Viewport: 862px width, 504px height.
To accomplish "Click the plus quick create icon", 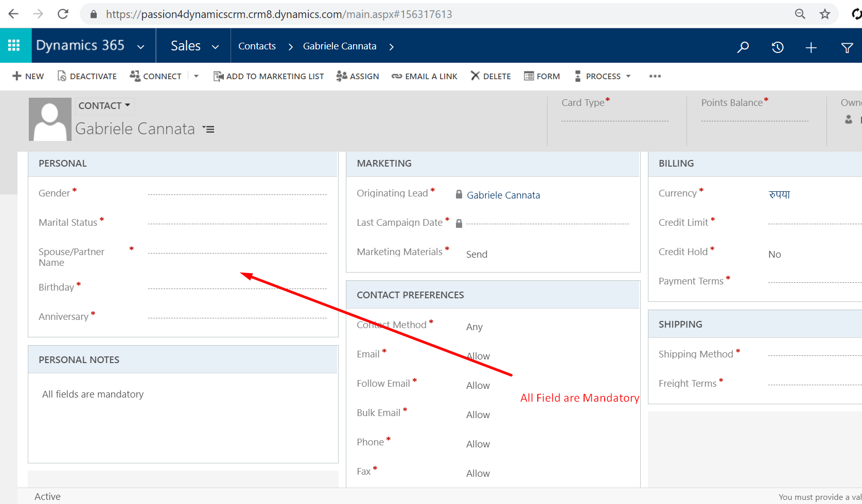I will click(811, 48).
